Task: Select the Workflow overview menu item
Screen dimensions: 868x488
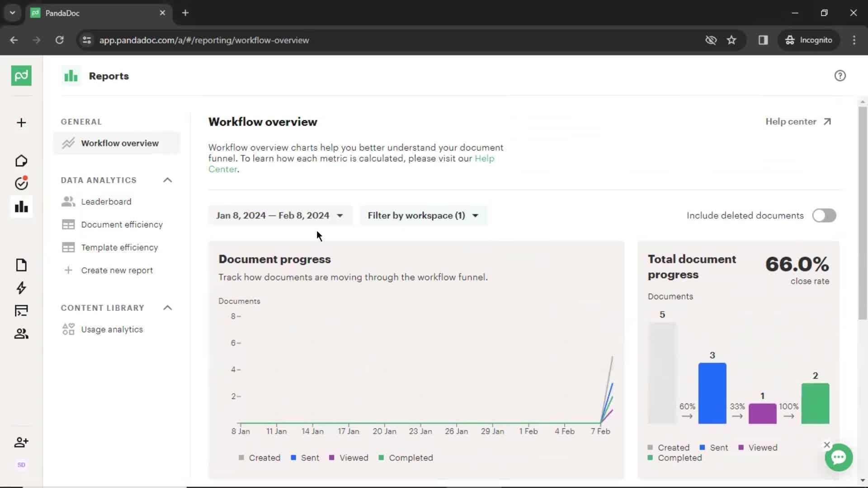Action: click(x=120, y=143)
